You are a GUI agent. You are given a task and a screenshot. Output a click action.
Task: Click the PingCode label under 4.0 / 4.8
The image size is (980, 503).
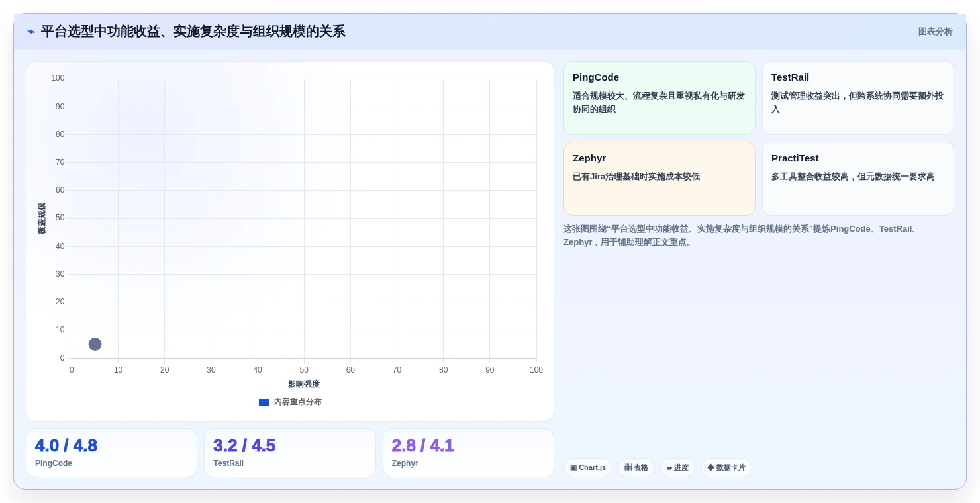[54, 463]
